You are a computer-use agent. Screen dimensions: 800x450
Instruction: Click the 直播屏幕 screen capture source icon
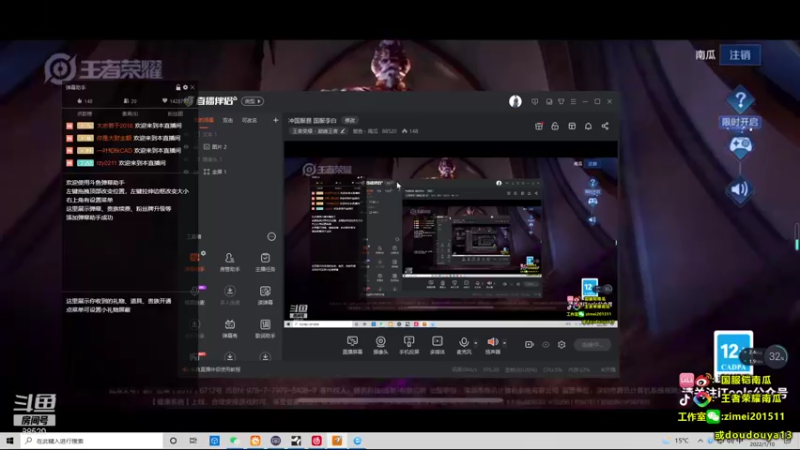(352, 341)
